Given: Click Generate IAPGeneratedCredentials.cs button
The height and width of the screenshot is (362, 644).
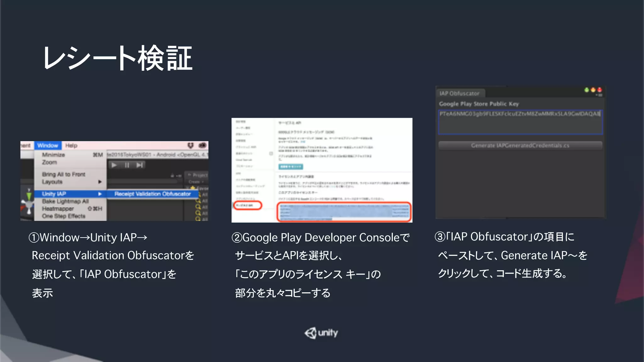Looking at the screenshot, I should [520, 145].
